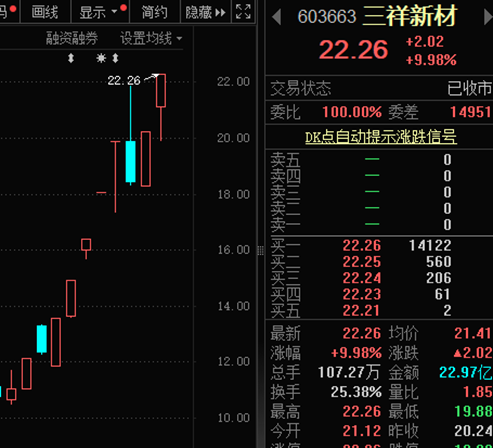This screenshot has height=448, width=493.
Task: Click the 总手 value 107.27万
Action: (349, 372)
